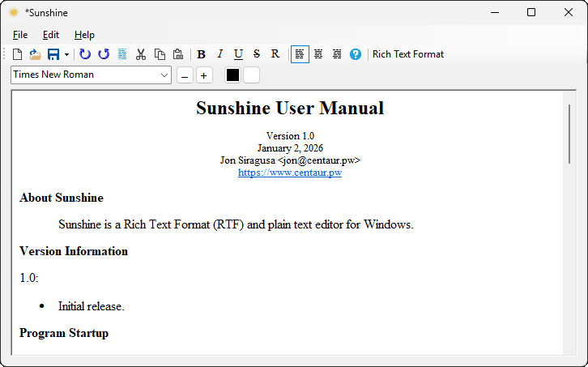
Task: Decrease font size with the minus button
Action: coord(185,75)
